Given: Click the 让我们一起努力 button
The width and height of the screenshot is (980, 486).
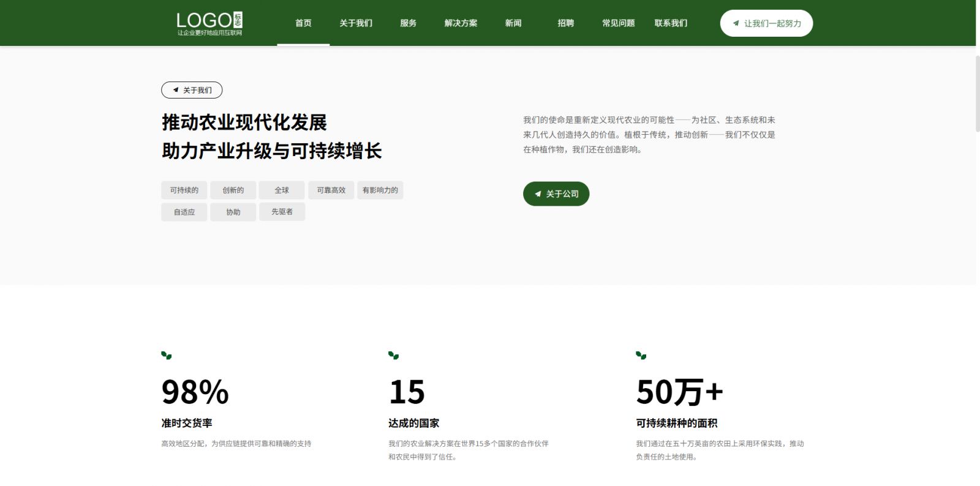Looking at the screenshot, I should 766,23.
